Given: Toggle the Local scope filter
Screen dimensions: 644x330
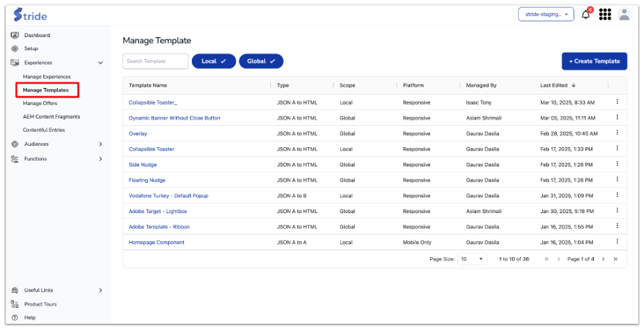Looking at the screenshot, I should point(213,61).
